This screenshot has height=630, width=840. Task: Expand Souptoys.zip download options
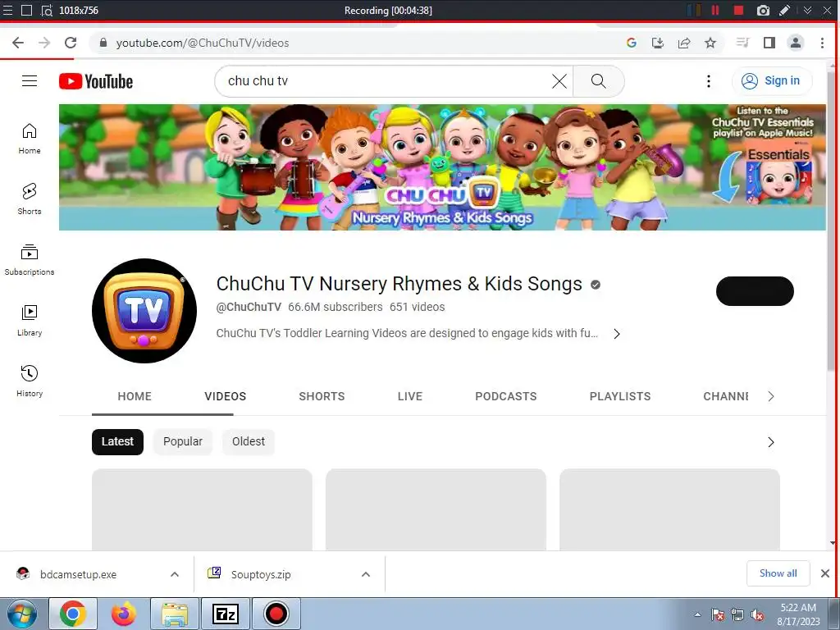[366, 574]
